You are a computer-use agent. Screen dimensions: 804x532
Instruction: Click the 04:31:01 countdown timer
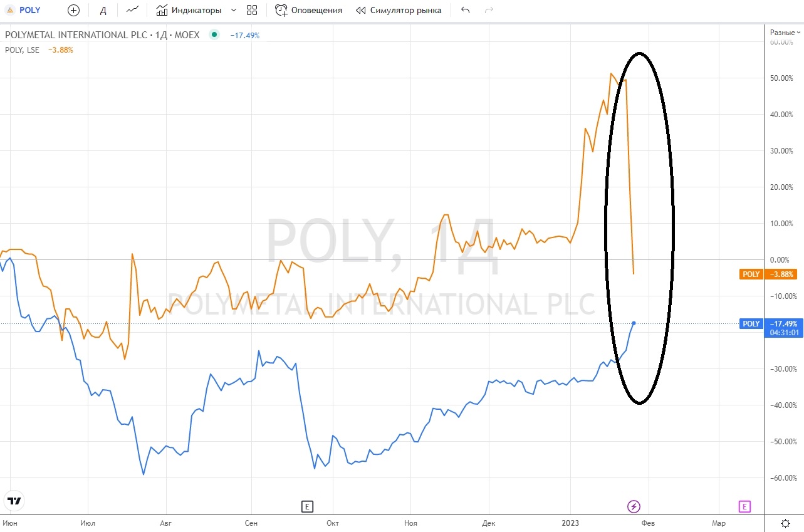[785, 333]
